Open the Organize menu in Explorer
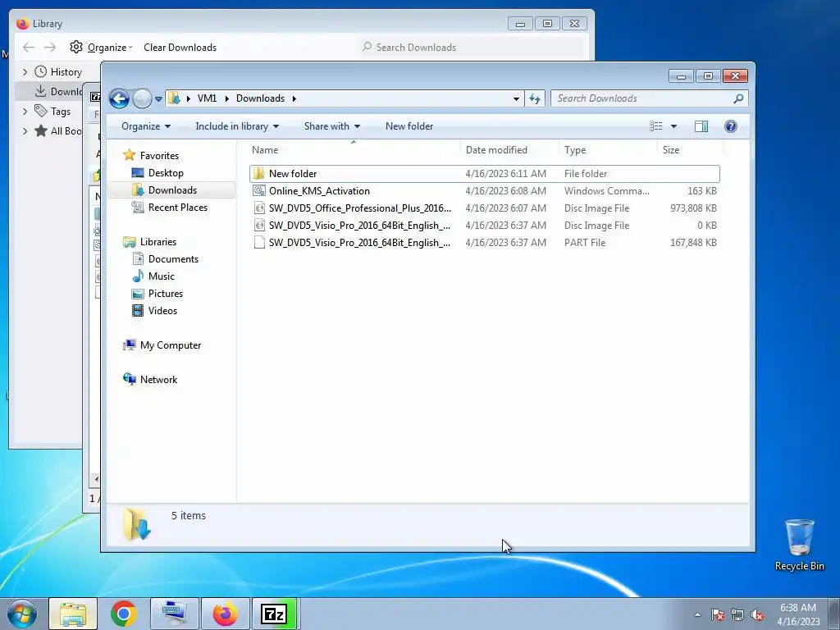 [146, 126]
